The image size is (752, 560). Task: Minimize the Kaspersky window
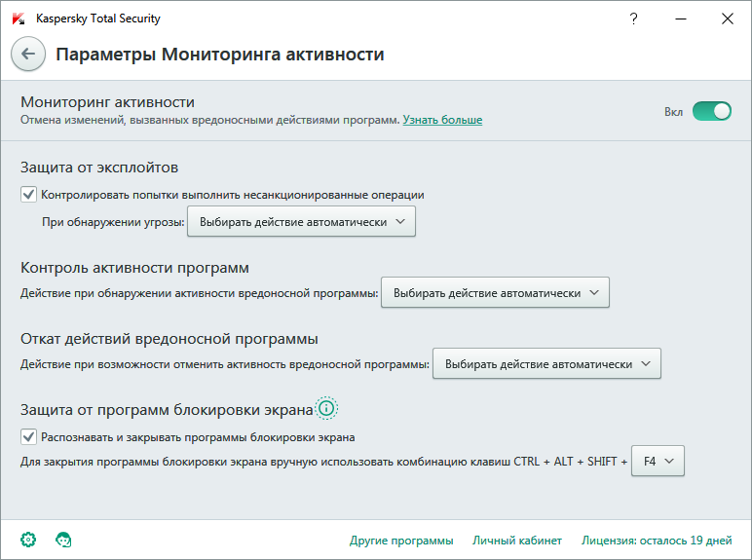pyautogui.click(x=681, y=19)
